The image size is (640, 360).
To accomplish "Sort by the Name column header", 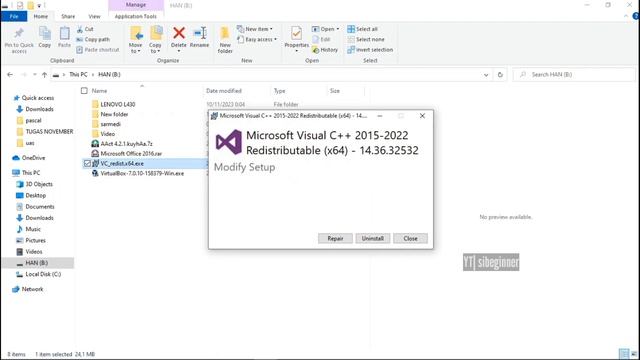I will 99,91.
